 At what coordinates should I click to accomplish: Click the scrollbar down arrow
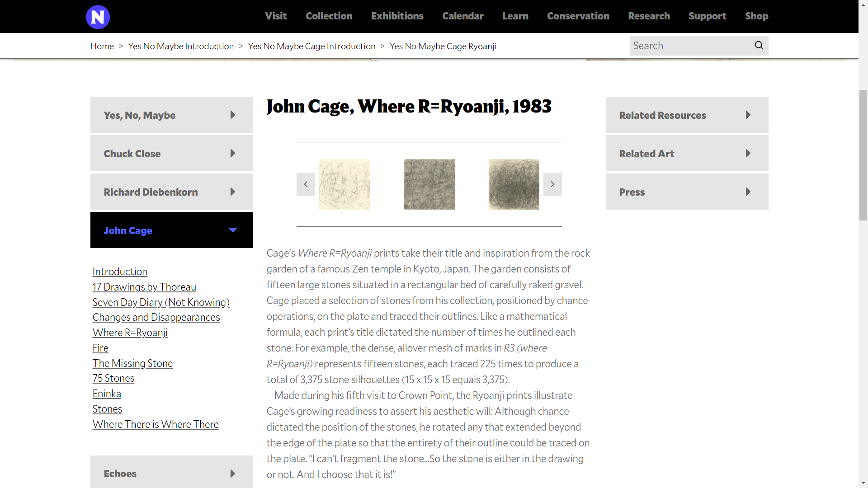(x=863, y=483)
